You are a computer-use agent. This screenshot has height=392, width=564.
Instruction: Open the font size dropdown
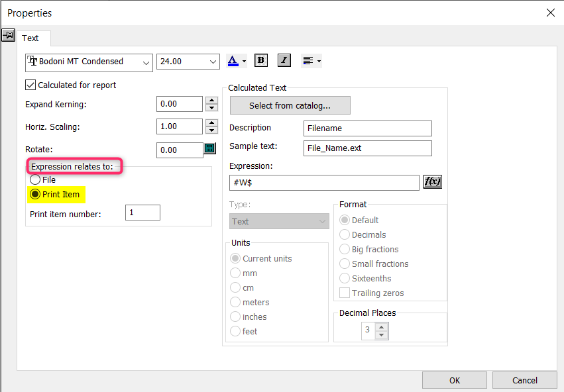coord(213,60)
